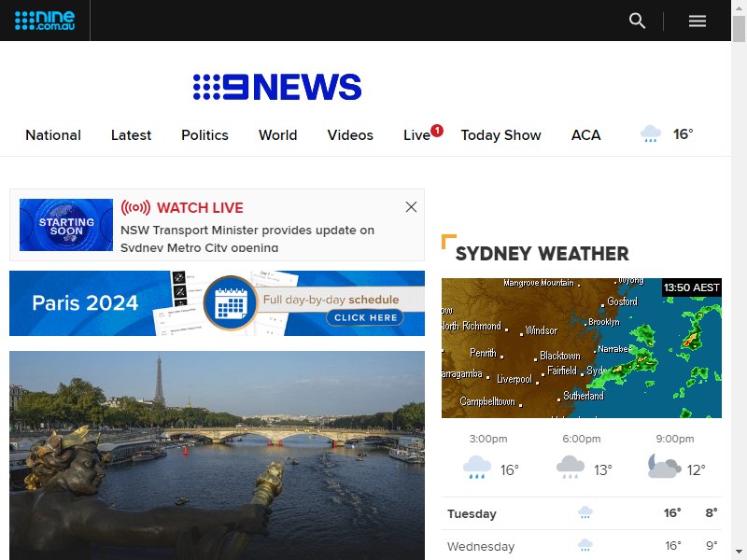This screenshot has height=560, width=747.
Task: Open the Paris Seine river hero image
Action: 217,455
